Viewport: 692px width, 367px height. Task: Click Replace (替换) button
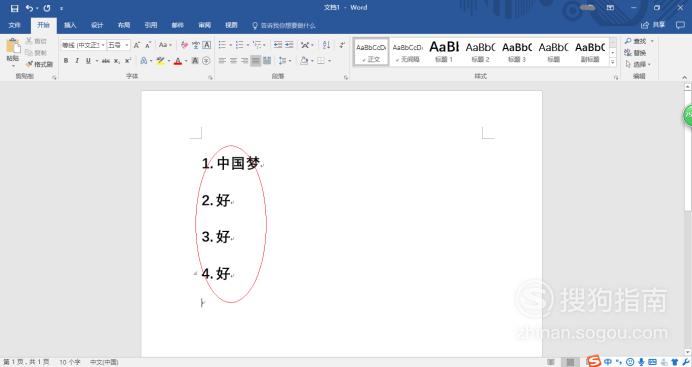(636, 53)
